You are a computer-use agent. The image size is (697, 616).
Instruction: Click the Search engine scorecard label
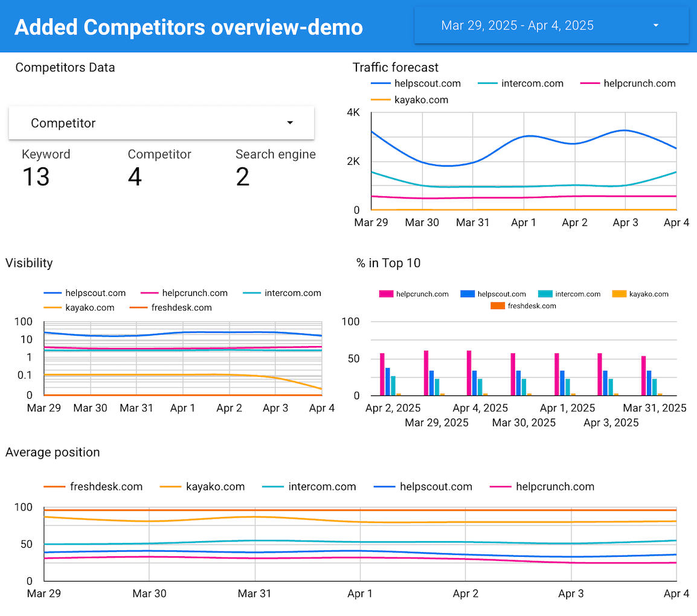(x=275, y=154)
